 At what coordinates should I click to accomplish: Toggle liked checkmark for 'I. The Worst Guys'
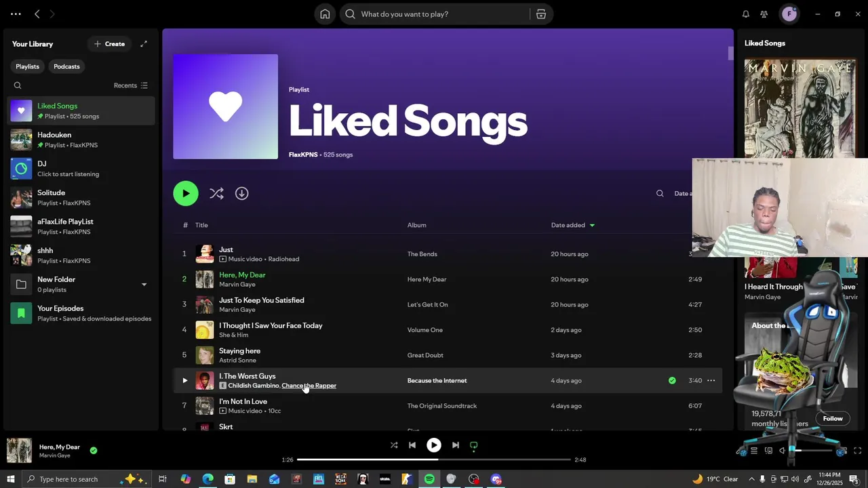pos(672,380)
